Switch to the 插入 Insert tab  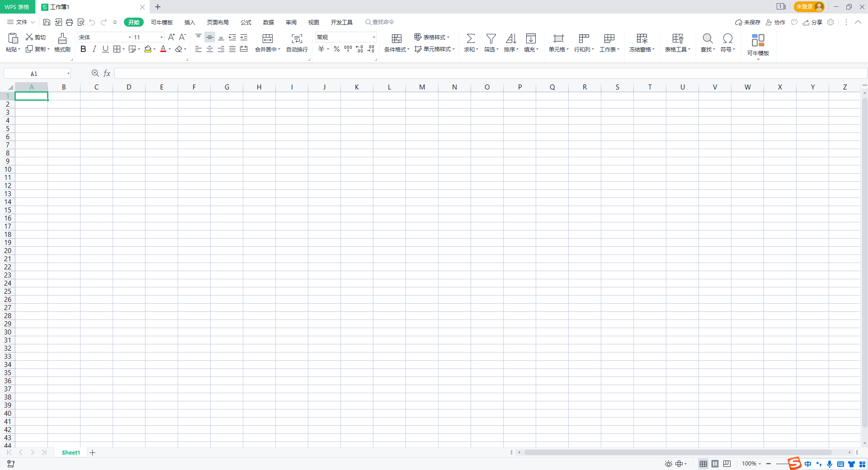point(189,22)
